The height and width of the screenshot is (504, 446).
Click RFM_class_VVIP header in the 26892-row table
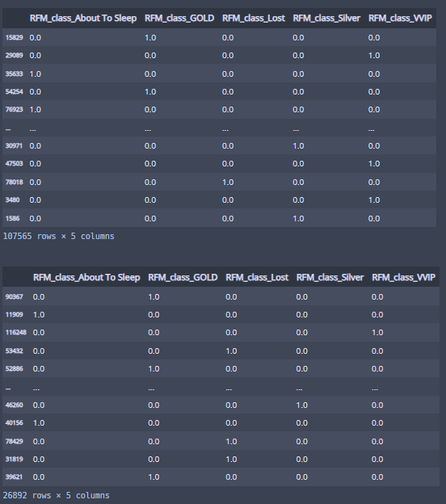click(403, 277)
